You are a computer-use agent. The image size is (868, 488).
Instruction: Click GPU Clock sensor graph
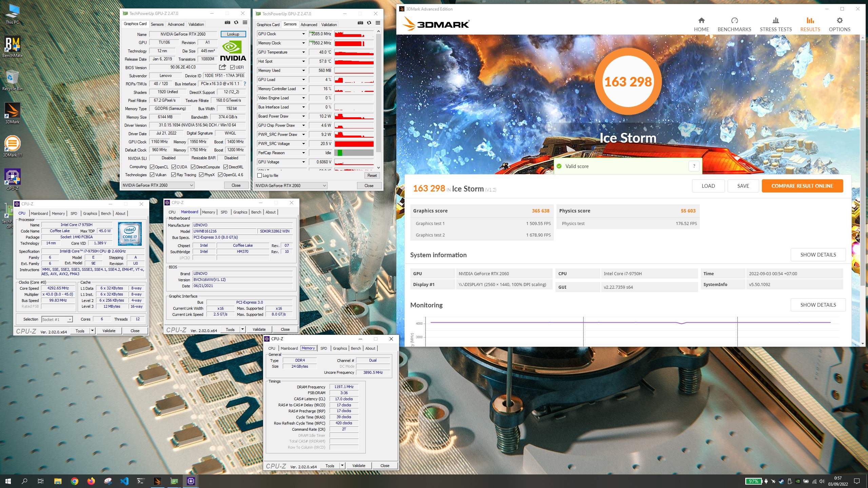pos(354,34)
